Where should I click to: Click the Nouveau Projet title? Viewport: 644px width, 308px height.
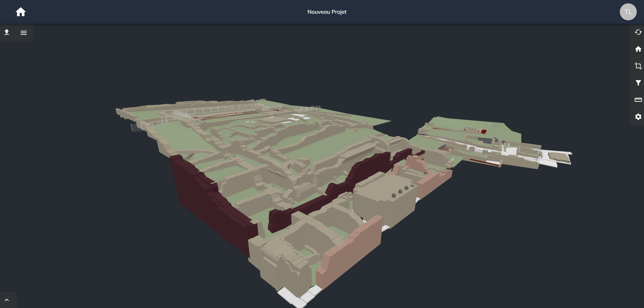(x=327, y=12)
